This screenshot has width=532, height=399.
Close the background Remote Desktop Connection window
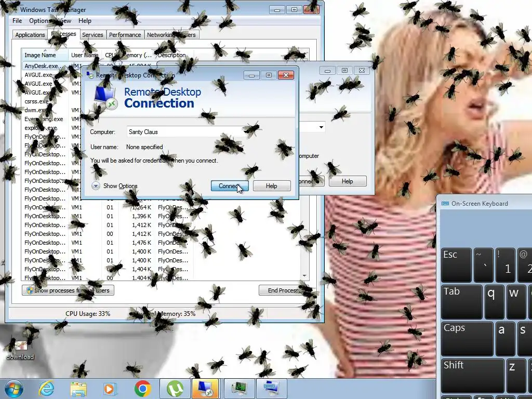(362, 71)
